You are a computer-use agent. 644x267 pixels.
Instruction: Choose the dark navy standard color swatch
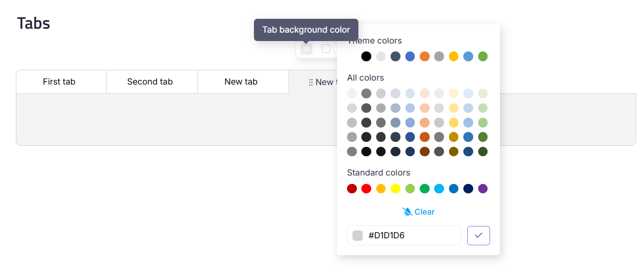pyautogui.click(x=468, y=188)
